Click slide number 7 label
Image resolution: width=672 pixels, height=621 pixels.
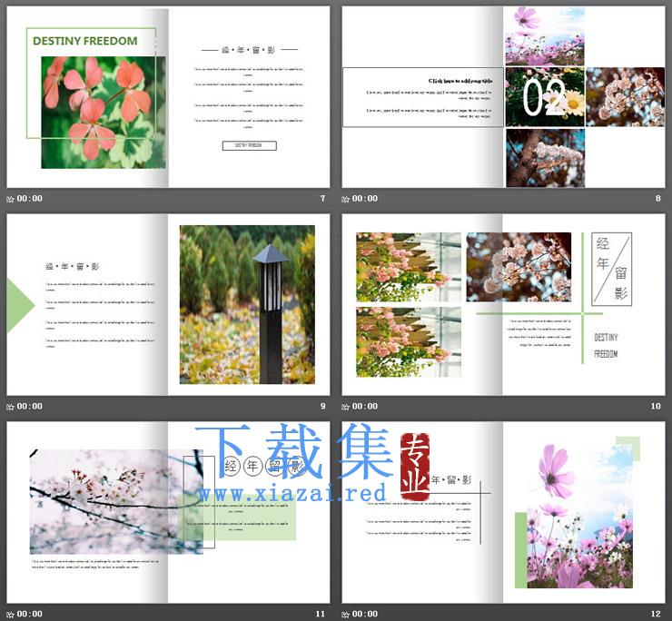click(x=322, y=199)
